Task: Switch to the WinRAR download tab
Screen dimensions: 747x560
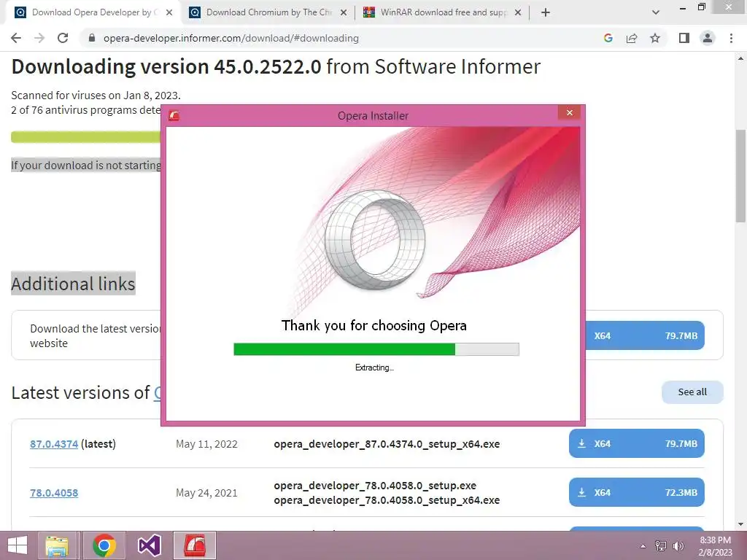Action: pos(443,12)
